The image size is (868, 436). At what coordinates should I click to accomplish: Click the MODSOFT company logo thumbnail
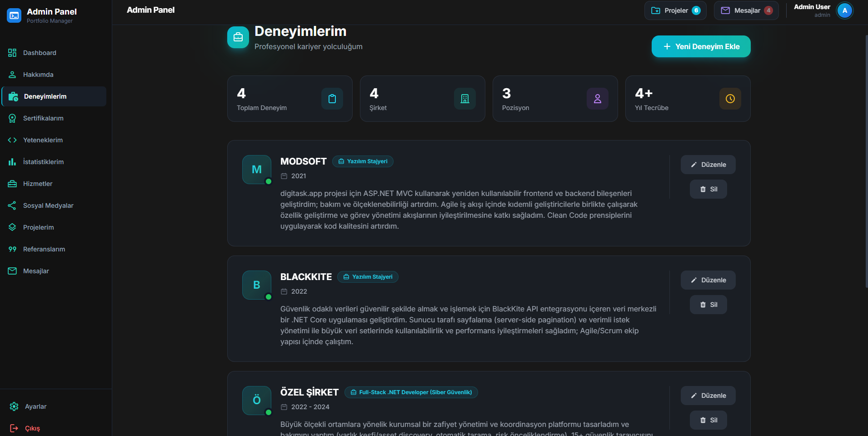pyautogui.click(x=257, y=170)
